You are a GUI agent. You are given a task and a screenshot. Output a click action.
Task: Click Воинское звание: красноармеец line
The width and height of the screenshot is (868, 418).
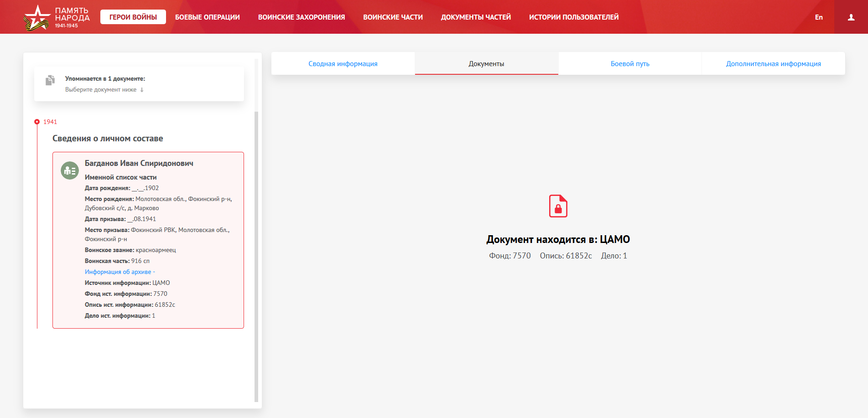pos(130,250)
